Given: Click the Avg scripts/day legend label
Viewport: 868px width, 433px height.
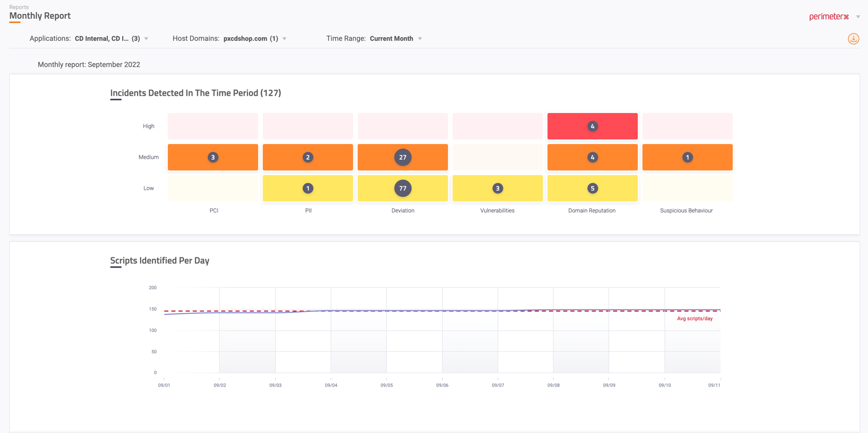Looking at the screenshot, I should coord(694,319).
